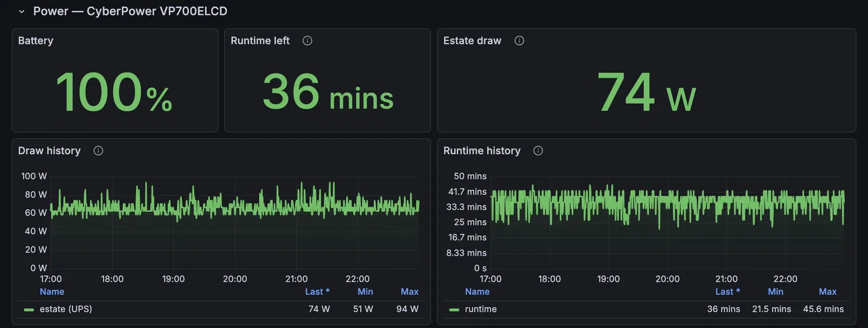Open the Draw history panel info icon
Image resolution: width=868 pixels, height=328 pixels.
98,151
